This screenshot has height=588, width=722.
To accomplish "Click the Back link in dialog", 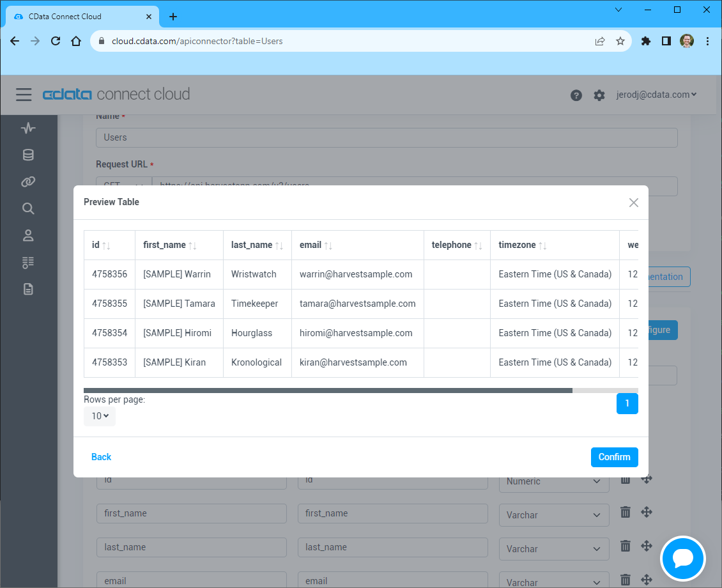I will 101,457.
